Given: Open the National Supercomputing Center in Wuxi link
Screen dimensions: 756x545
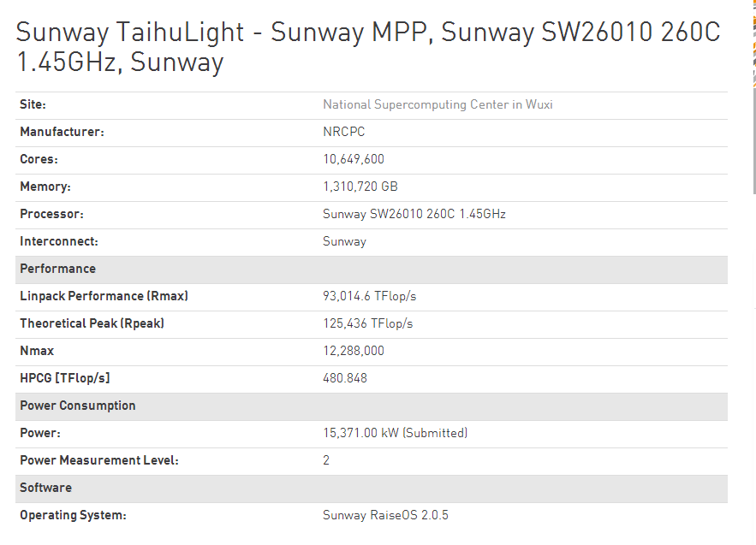Looking at the screenshot, I should [x=438, y=104].
